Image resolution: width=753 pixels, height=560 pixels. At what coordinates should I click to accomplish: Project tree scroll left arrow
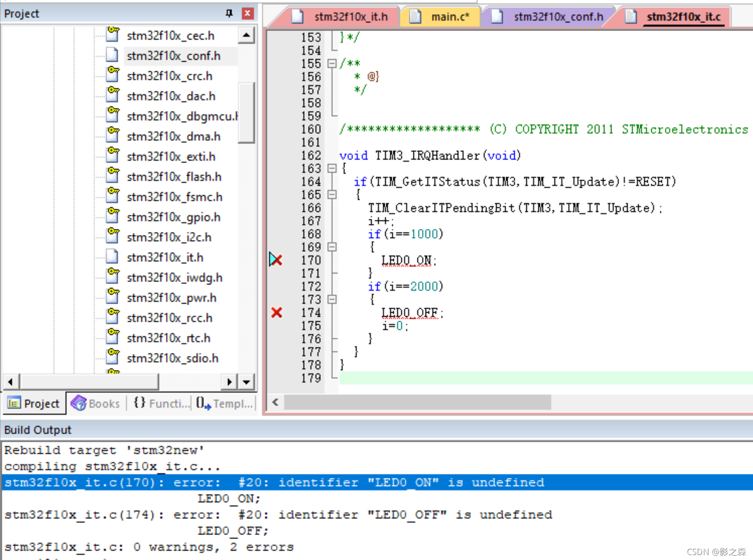(x=10, y=382)
